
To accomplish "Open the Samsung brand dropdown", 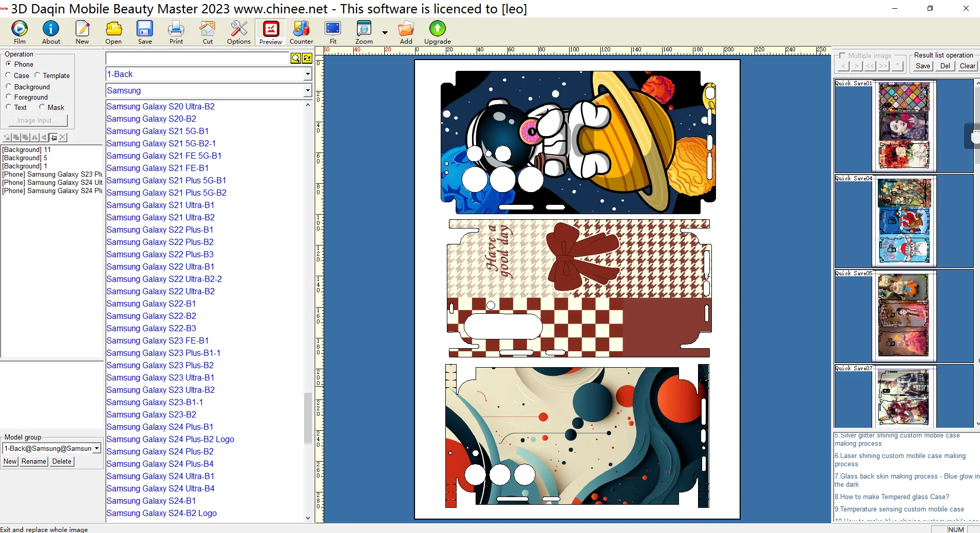I will (x=307, y=91).
